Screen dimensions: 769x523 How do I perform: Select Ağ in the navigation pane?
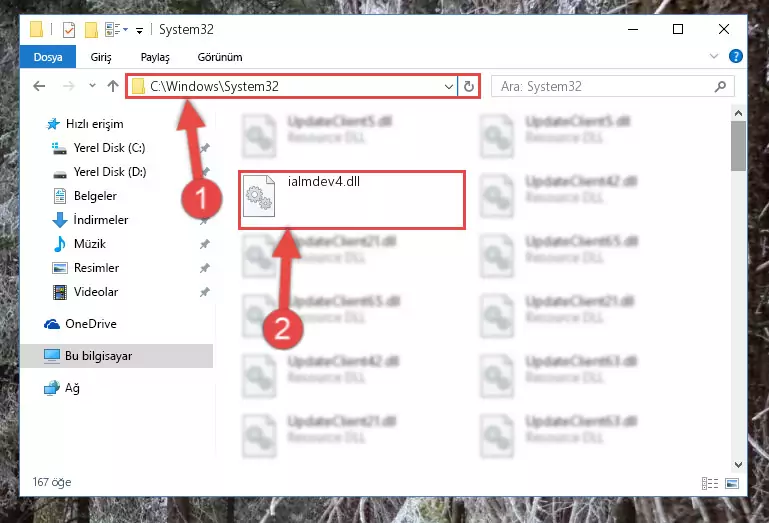(x=62, y=388)
